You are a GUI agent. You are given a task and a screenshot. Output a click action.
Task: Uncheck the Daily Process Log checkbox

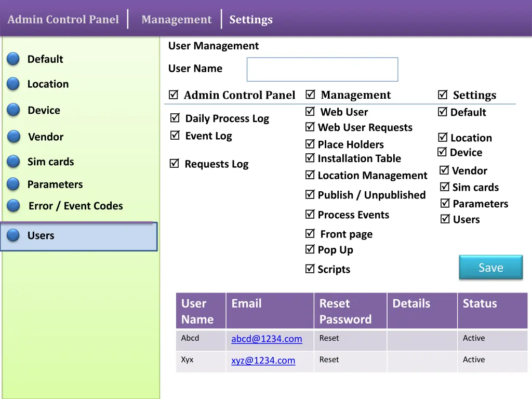tap(175, 118)
